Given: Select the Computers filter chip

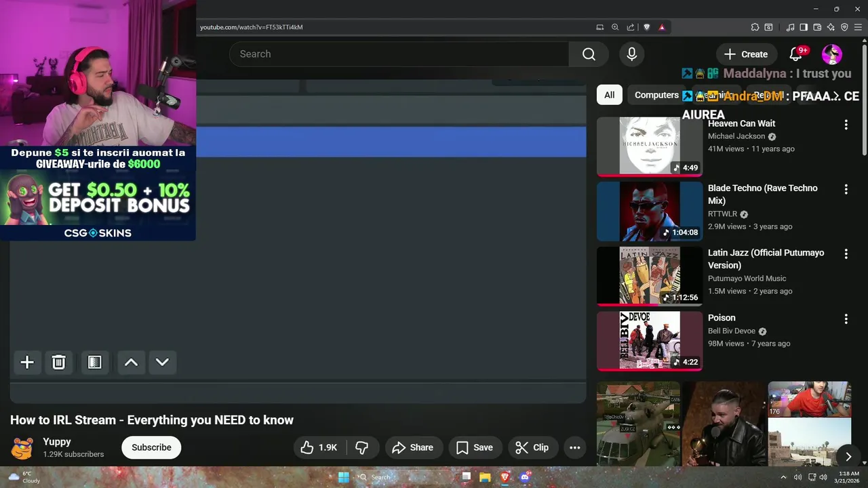Looking at the screenshot, I should [656, 95].
